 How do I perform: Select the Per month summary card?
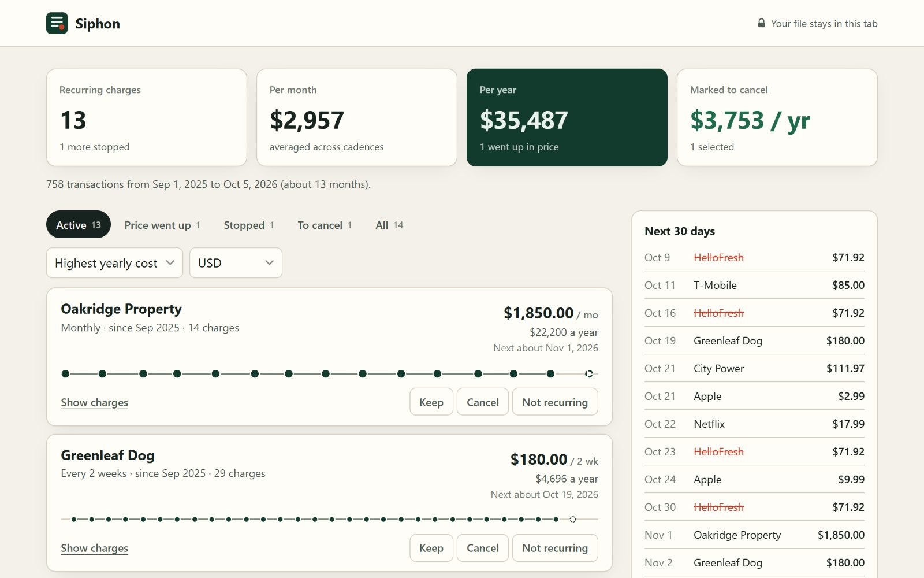357,117
